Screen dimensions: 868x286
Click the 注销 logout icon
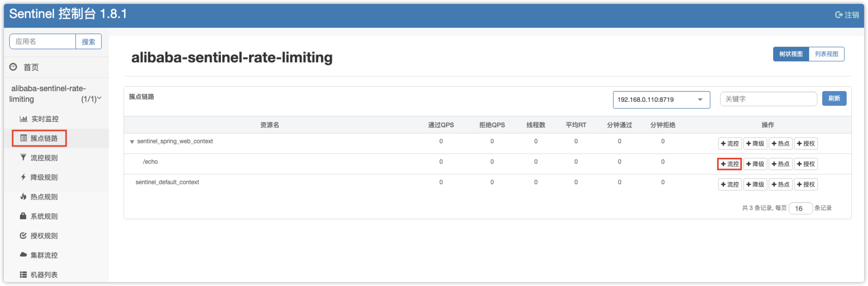838,15
